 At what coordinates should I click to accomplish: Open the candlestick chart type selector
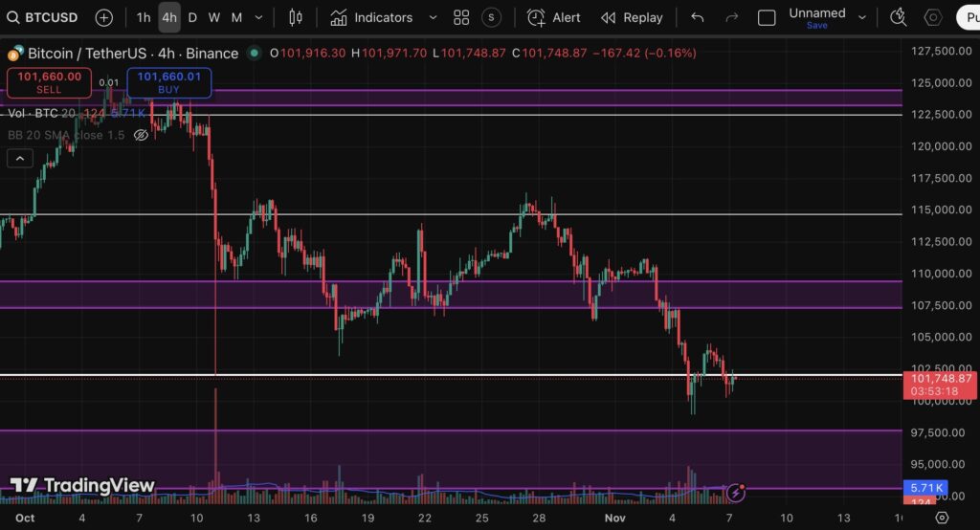[x=295, y=17]
